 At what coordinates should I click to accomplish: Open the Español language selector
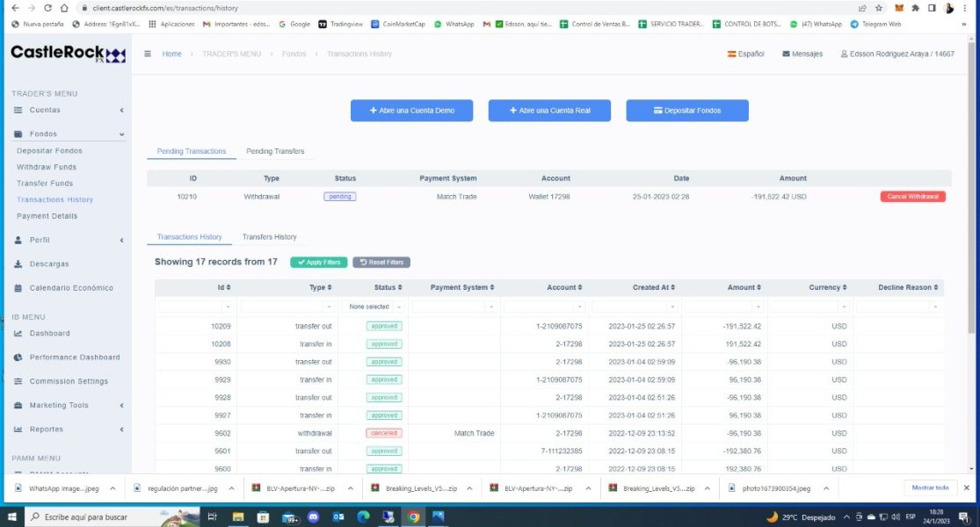coord(745,54)
